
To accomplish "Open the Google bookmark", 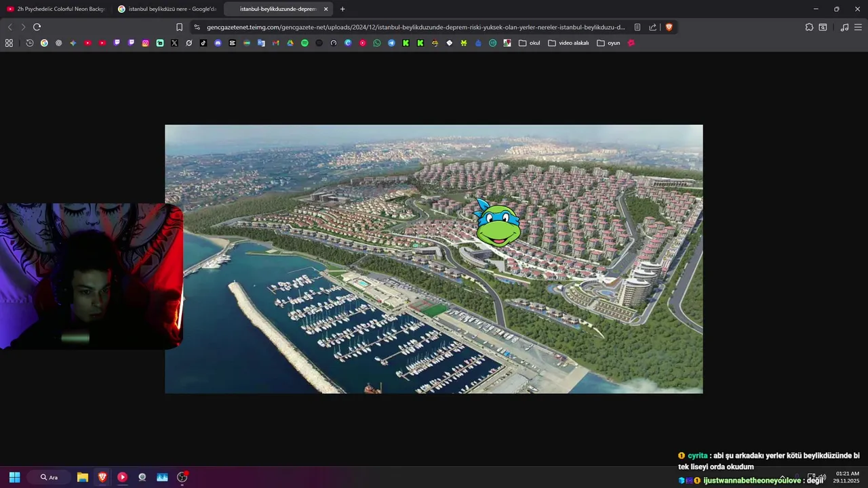I will [x=44, y=43].
